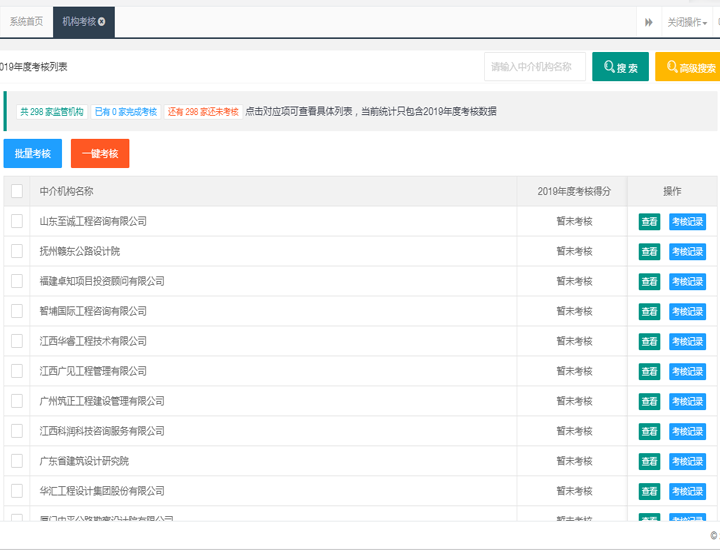Select the name 江西科润科技咨询服务有限公司
Image resolution: width=720 pixels, height=550 pixels.
[x=102, y=431]
